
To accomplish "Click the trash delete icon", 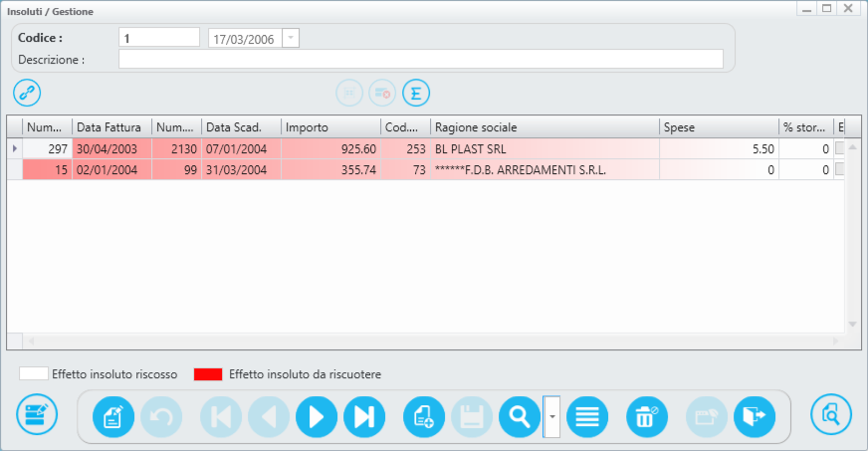I will click(x=646, y=417).
